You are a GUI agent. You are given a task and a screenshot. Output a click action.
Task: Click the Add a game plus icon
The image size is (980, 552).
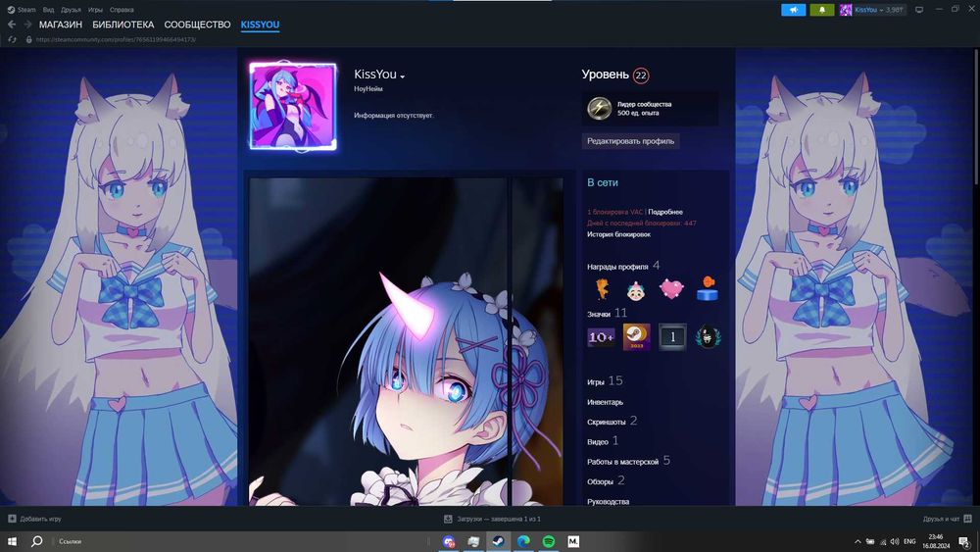pos(12,519)
